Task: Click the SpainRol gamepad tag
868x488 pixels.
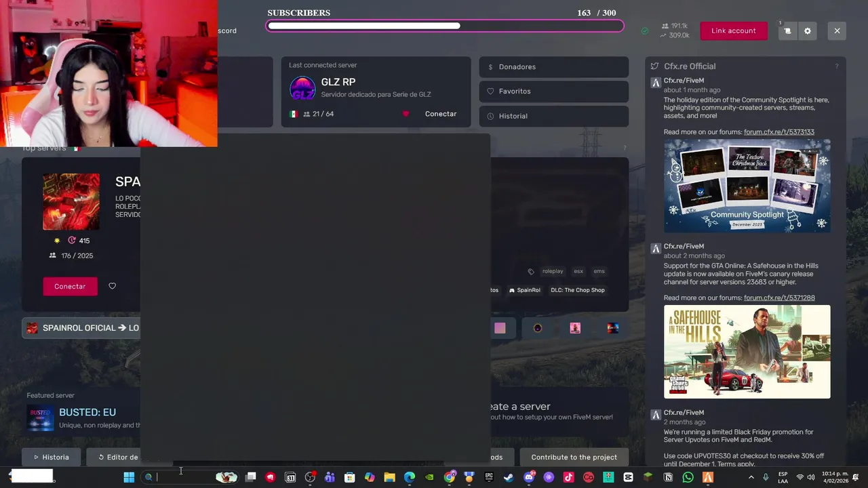Action: point(525,290)
